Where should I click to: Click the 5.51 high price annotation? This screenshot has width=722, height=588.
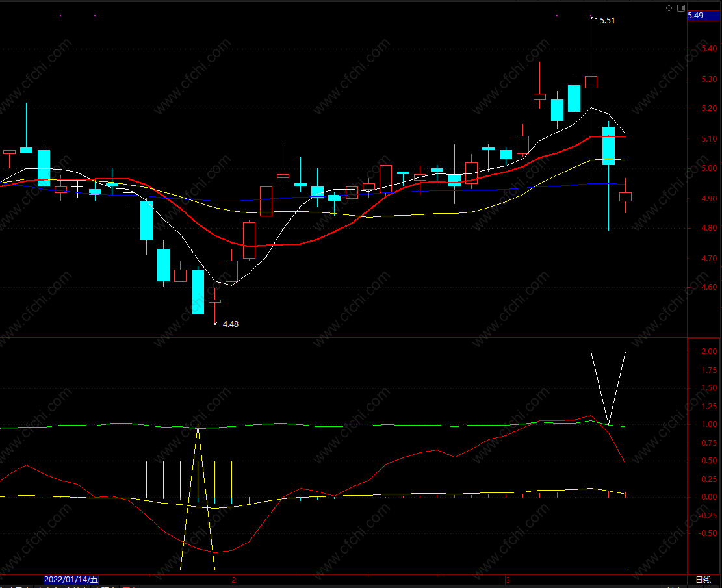tap(607, 21)
